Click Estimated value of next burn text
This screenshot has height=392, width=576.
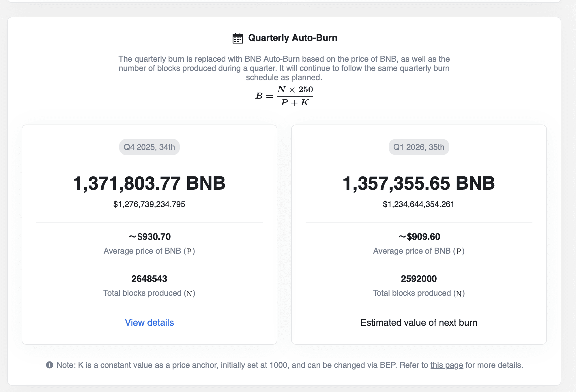pos(419,323)
